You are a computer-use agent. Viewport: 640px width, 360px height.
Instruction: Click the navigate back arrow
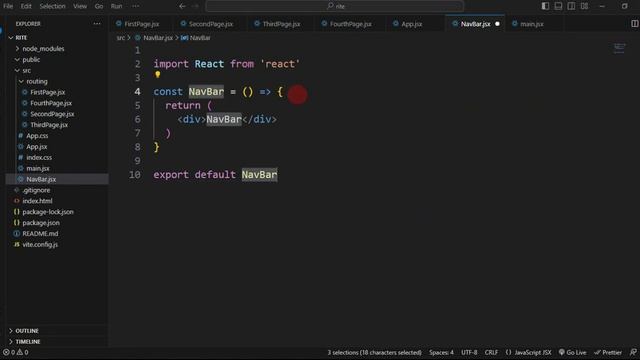click(182, 6)
